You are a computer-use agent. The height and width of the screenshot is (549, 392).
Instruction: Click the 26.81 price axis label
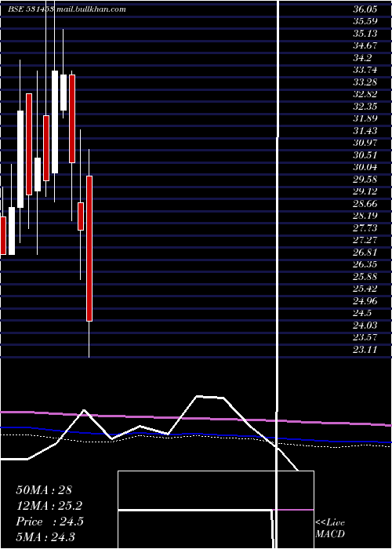365,253
